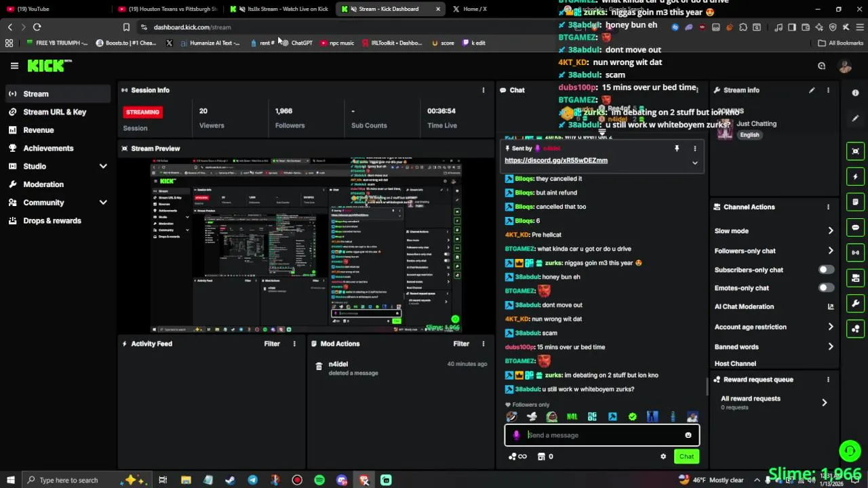Viewport: 868px width, 488px height.
Task: Open Drops & rewards in the sidebar
Action: tap(58, 220)
